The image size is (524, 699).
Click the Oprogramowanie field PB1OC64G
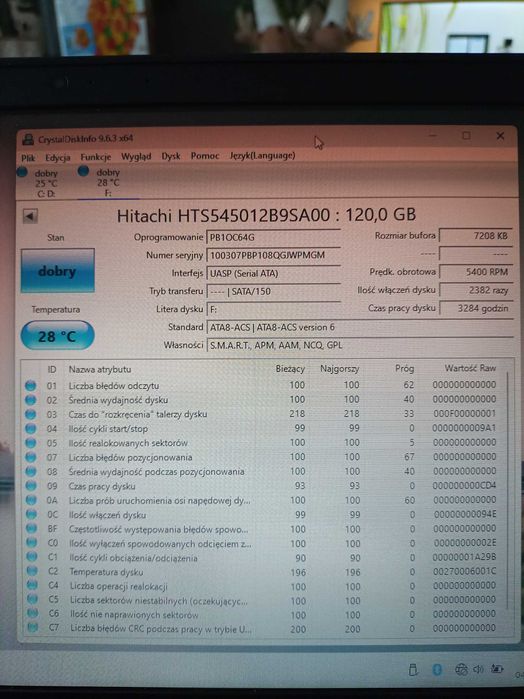[x=273, y=237]
